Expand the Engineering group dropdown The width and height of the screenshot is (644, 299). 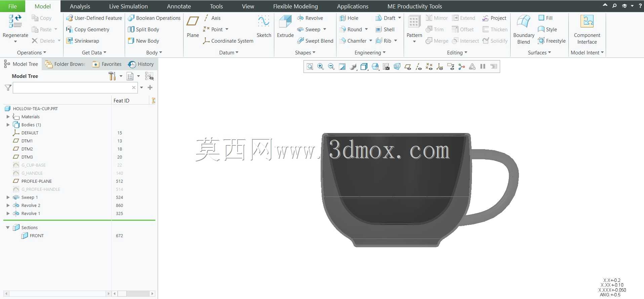[x=370, y=53]
